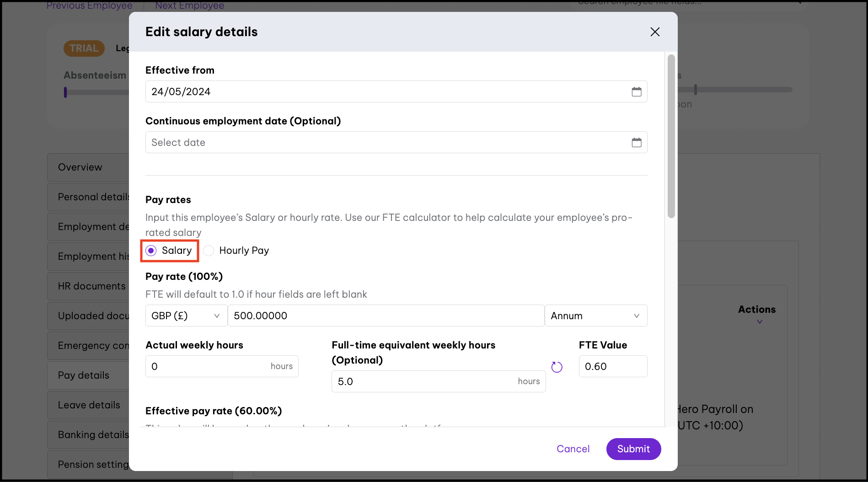Click the Absenteeism slider bar
The width and height of the screenshot is (868, 482).
coord(96,92)
